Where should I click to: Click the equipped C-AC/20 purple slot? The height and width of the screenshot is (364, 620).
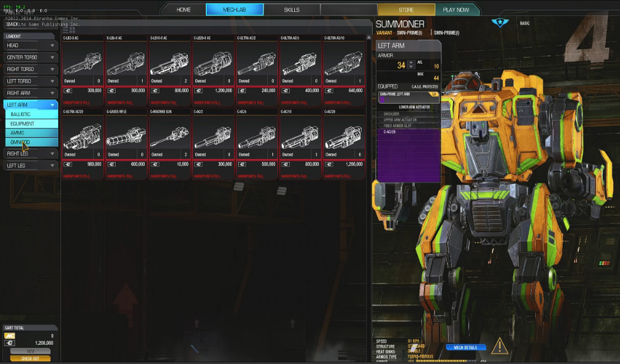click(x=408, y=155)
